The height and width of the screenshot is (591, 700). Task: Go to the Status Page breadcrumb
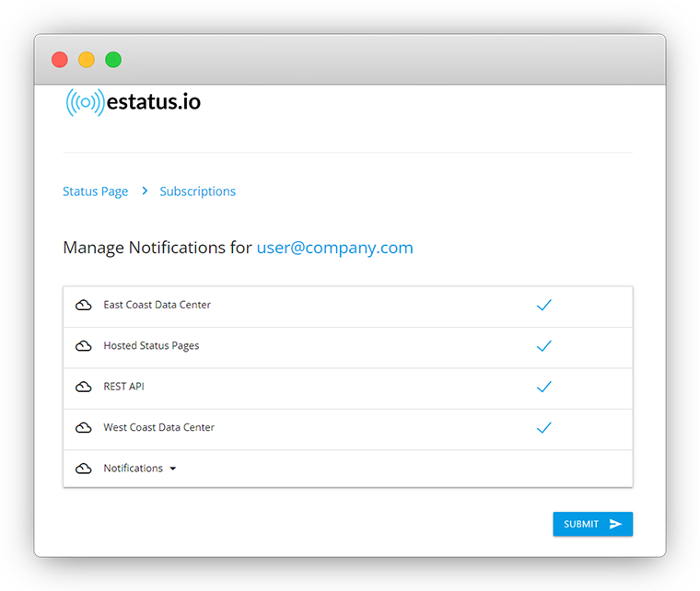click(95, 191)
